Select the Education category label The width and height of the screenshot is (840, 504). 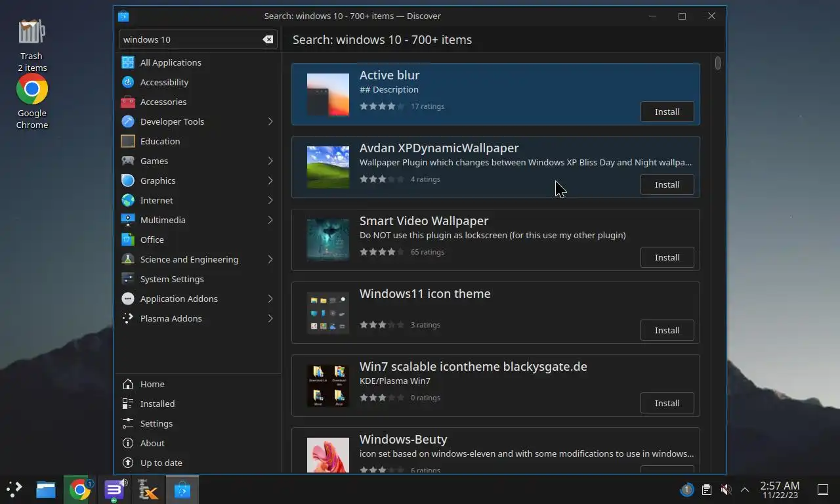pos(160,141)
